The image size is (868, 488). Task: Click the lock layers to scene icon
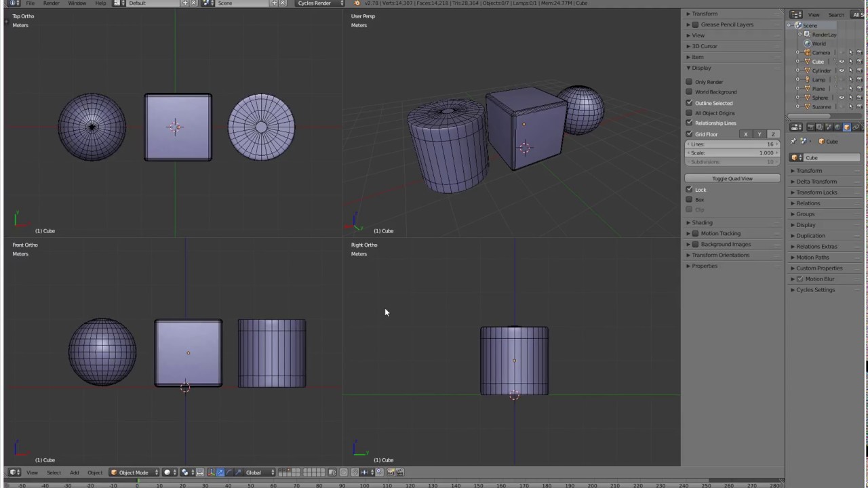pyautogui.click(x=332, y=472)
